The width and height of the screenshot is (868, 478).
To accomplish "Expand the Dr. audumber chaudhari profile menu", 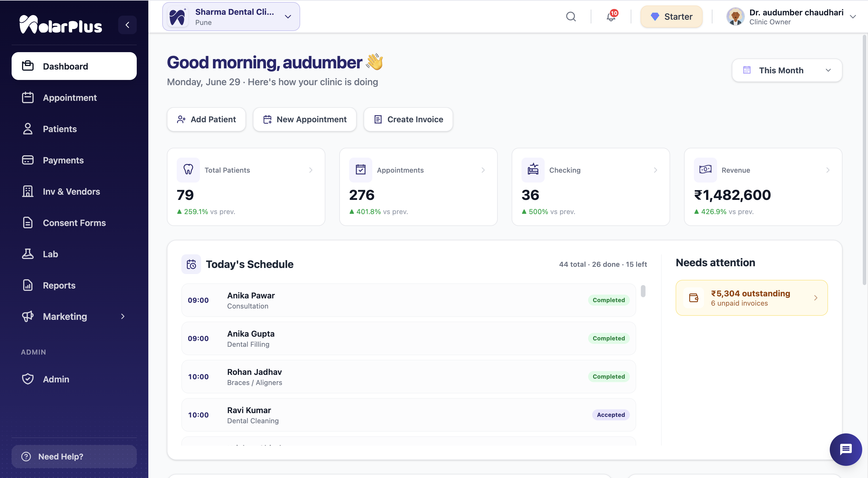I will [853, 17].
